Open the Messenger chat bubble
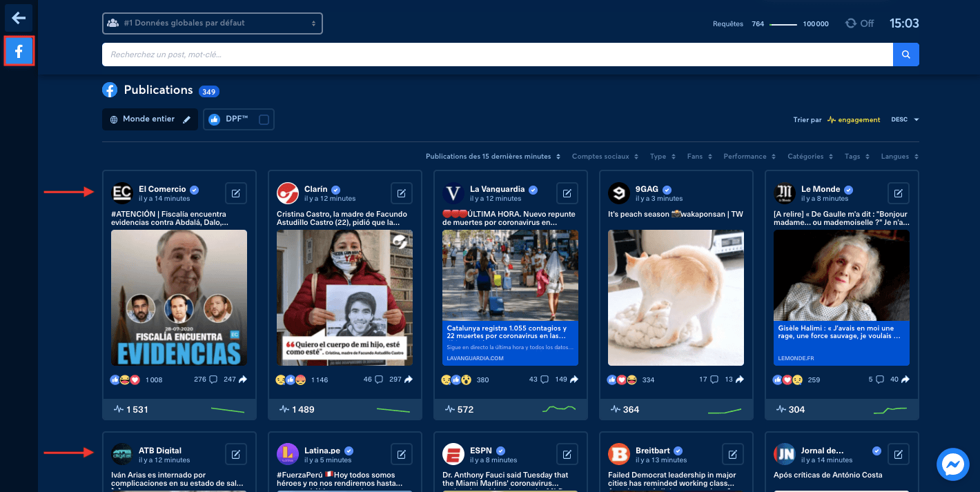This screenshot has width=980, height=492. 953,464
